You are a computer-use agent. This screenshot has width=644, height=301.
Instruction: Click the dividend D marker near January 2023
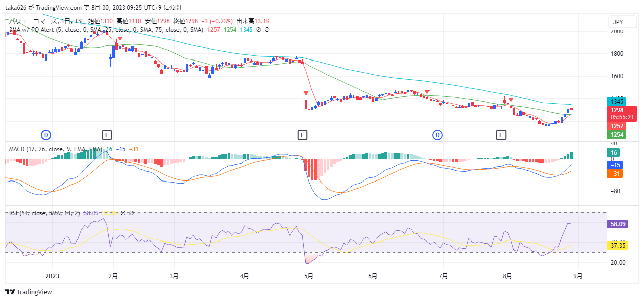pos(46,135)
